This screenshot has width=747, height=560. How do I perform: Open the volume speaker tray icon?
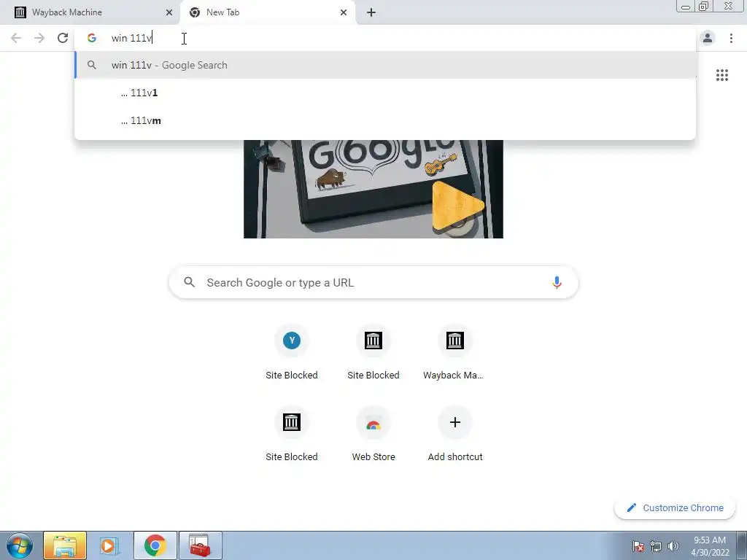click(x=673, y=546)
